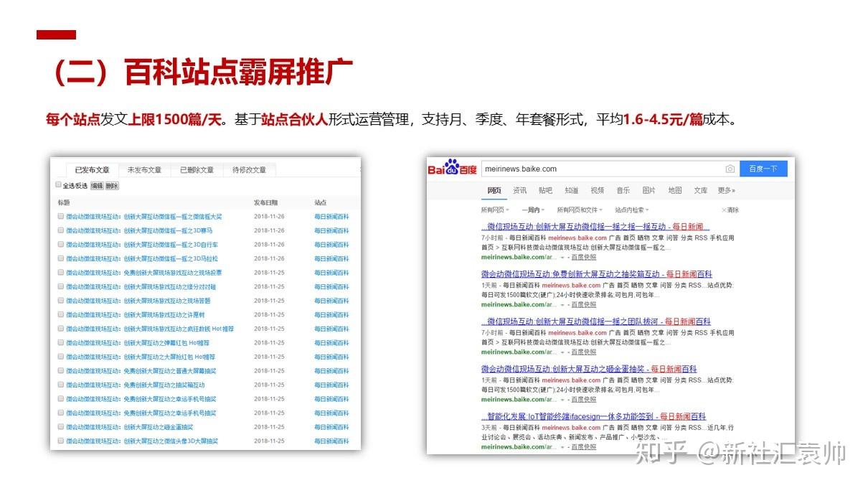Screen dimensions: 868x488
Task: Open the 一周内 time filter dropdown
Action: pos(532,210)
